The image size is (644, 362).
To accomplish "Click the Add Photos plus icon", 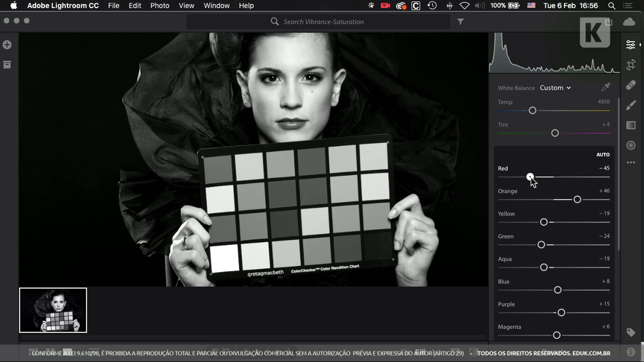I will coord(7,45).
